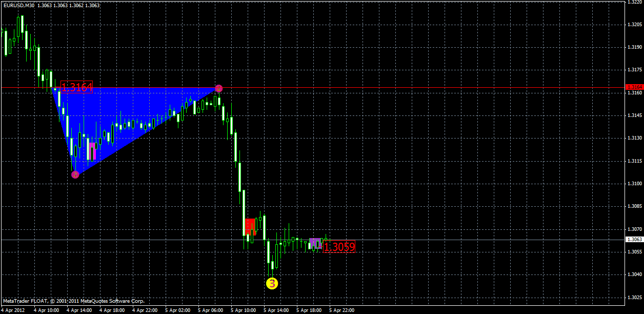Click the 1.3164 marker on the right price axis
Screen dimensions: 644x314
point(636,87)
